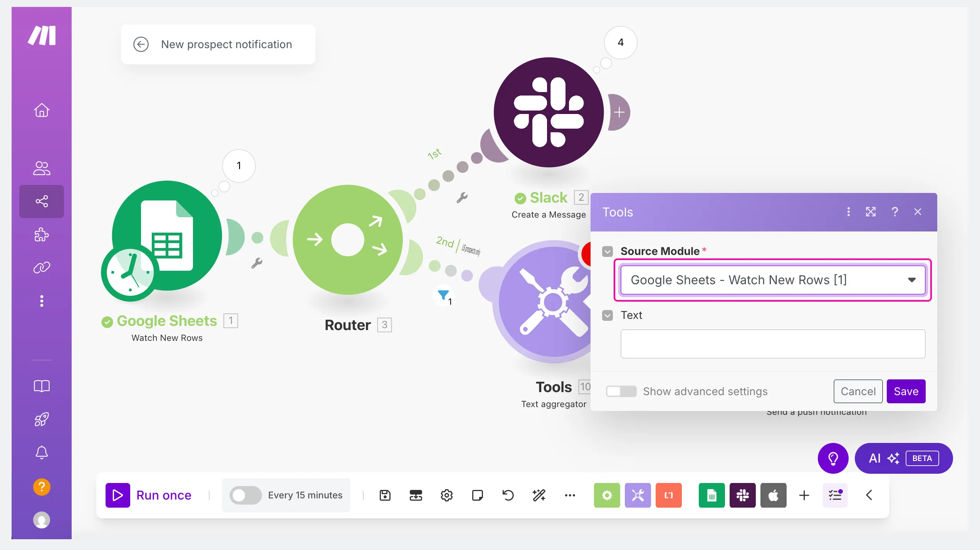Open the Team section in the sidebar
Image resolution: width=980 pixels, height=550 pixels.
click(x=42, y=168)
